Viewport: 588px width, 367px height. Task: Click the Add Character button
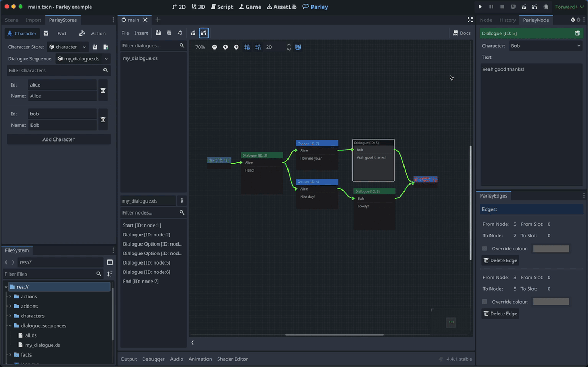[x=58, y=139]
